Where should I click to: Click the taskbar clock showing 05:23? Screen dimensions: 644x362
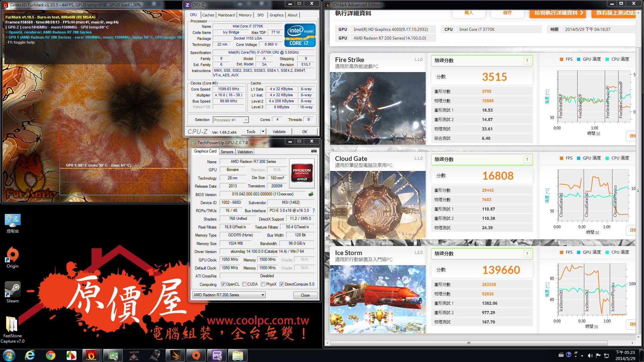[625, 355]
